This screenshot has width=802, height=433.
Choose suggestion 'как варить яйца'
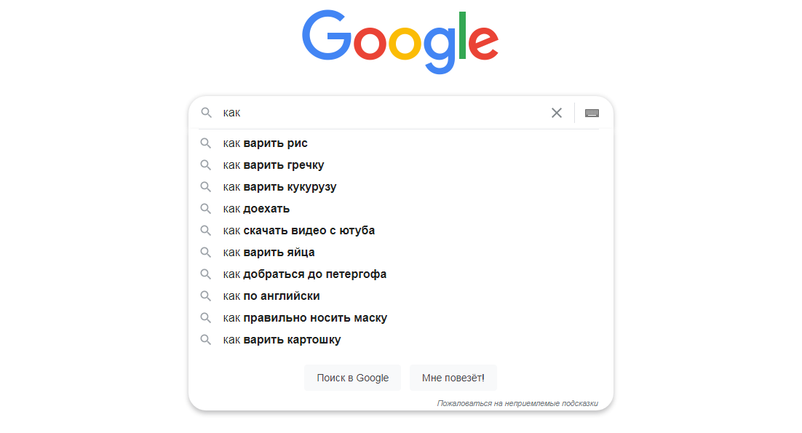(268, 252)
